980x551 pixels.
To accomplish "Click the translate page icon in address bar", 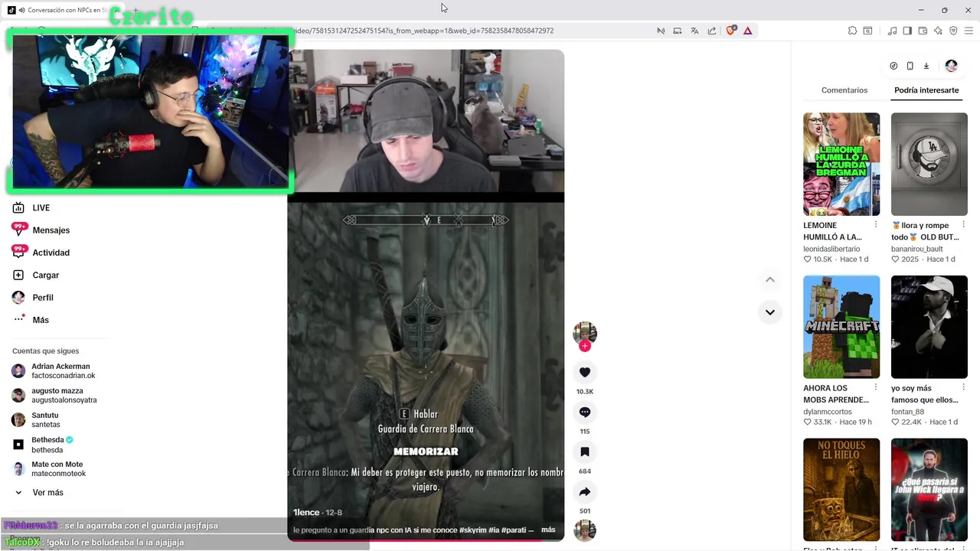I will click(694, 31).
